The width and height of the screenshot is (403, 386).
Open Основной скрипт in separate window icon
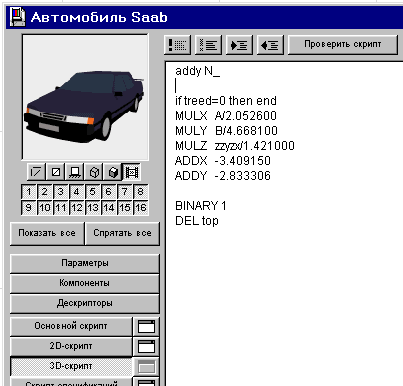point(146,326)
